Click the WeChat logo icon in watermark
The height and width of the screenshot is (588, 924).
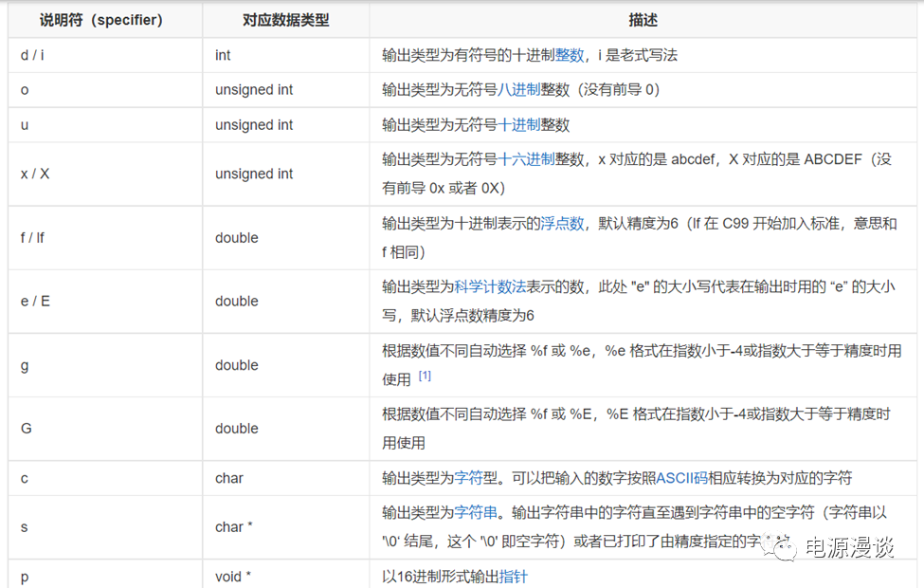click(782, 549)
